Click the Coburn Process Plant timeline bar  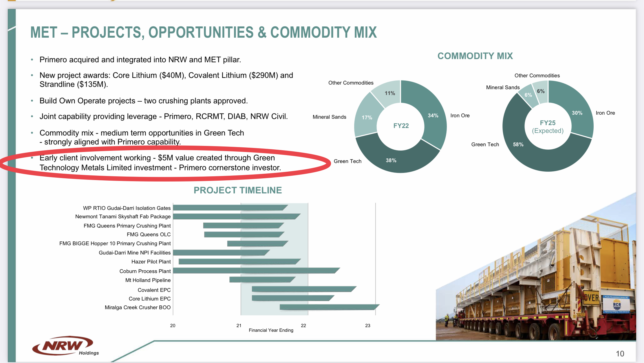pos(256,271)
